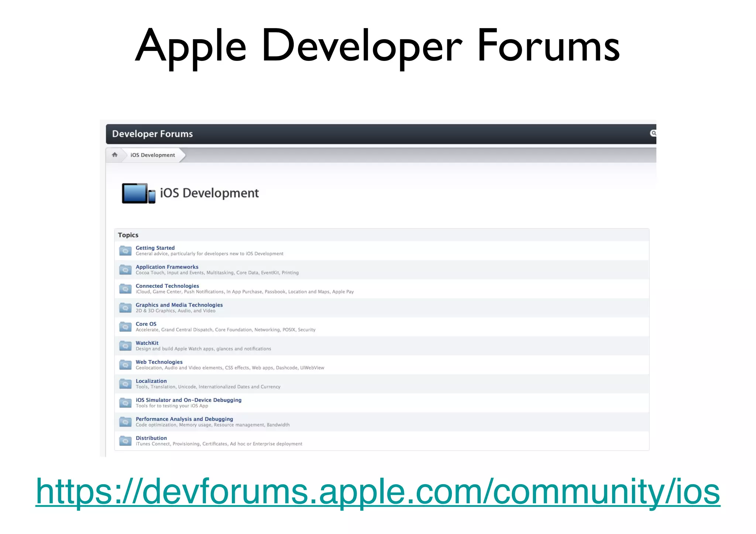Open the Web Technologies topic
Image resolution: width=756 pixels, height=534 pixels.
(159, 362)
